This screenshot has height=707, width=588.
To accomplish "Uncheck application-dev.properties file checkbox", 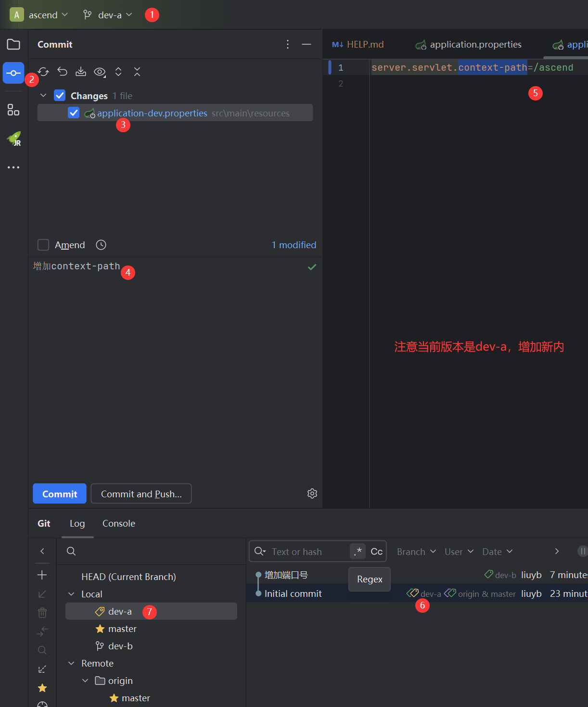I will tap(74, 113).
